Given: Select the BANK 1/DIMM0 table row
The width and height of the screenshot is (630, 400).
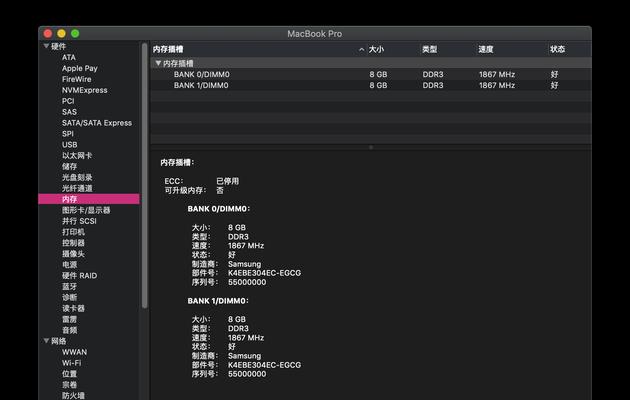Looking at the screenshot, I should [x=371, y=85].
